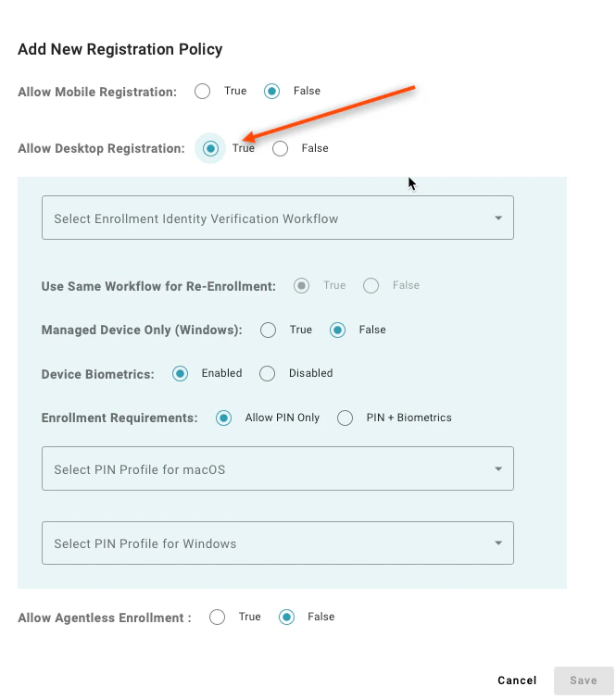Viewport: 616px width, 699px height.
Task: Open Enrollment Identity Verification Workflow dropdown
Action: pyautogui.click(x=278, y=218)
